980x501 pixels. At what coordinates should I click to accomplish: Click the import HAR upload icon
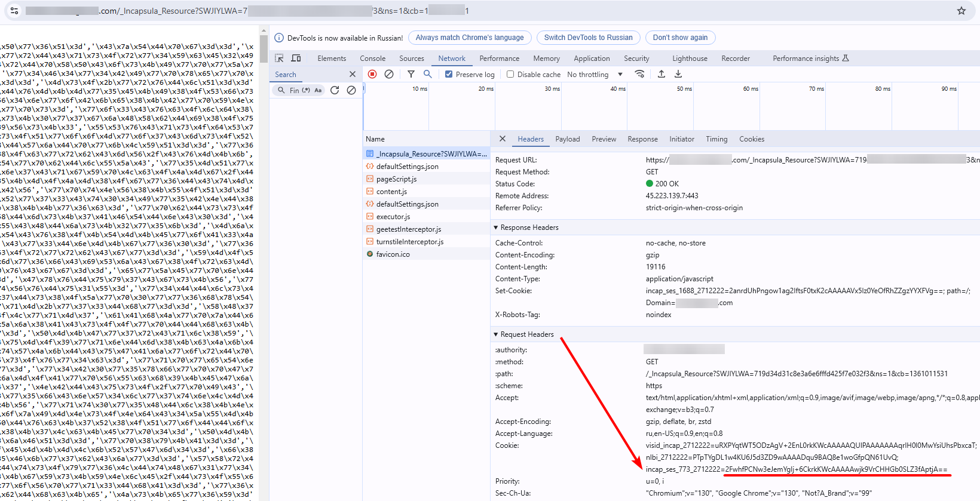coord(661,74)
